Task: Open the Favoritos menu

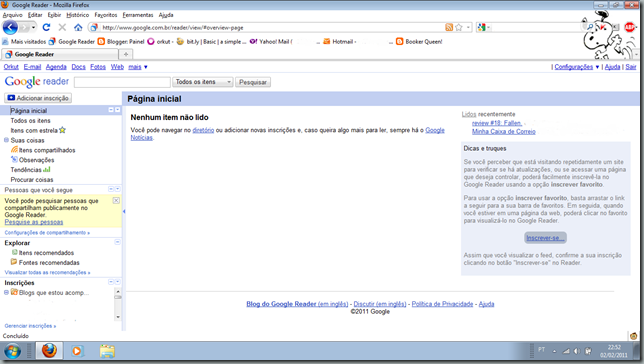Action: pos(106,15)
